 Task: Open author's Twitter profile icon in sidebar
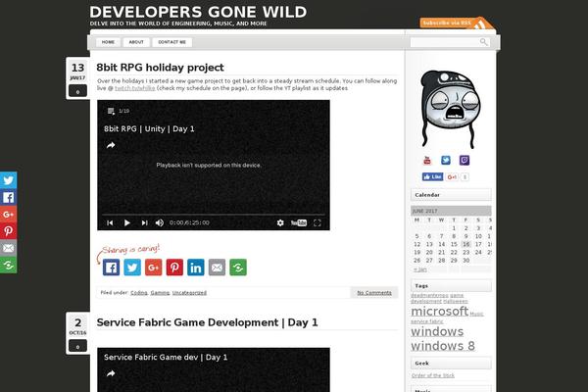[x=446, y=161]
